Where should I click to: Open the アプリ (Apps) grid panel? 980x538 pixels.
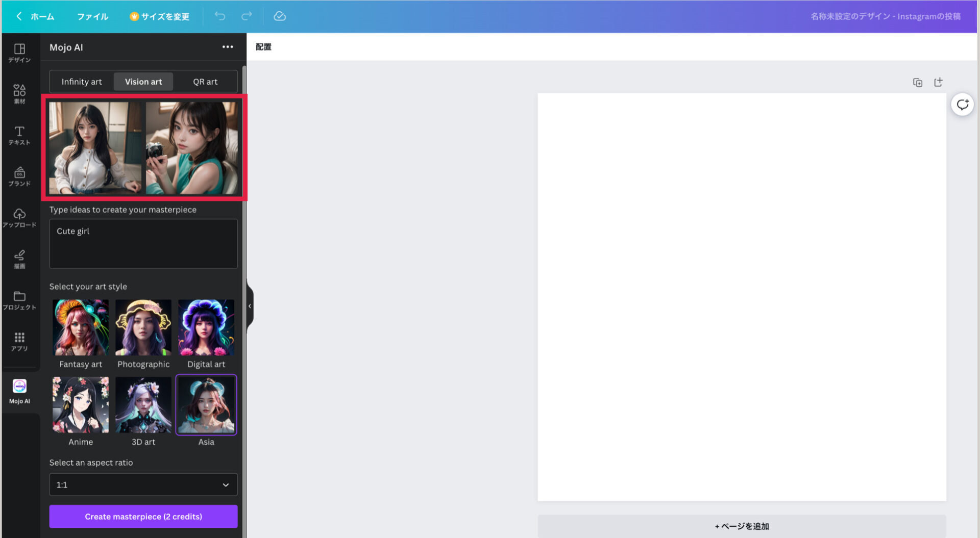click(19, 341)
